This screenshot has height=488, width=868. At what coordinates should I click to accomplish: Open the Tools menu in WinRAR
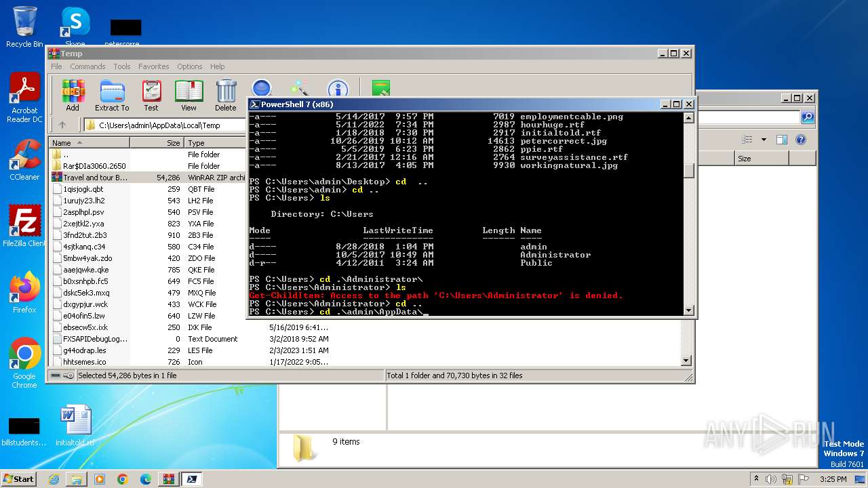coord(122,66)
